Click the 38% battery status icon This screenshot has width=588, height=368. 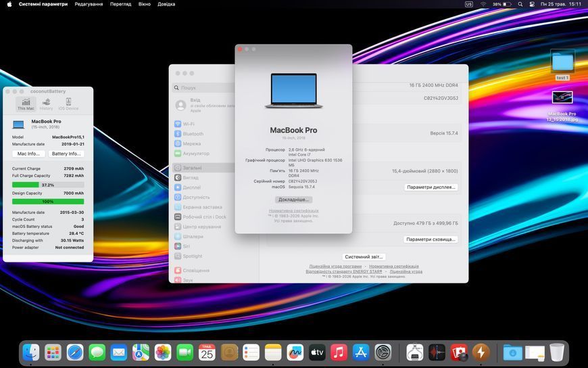click(501, 4)
